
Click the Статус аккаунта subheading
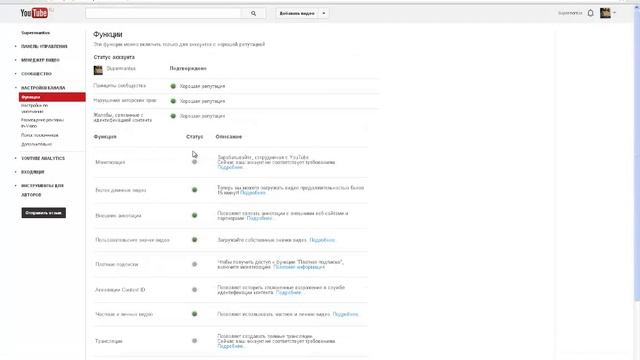[x=114, y=57]
